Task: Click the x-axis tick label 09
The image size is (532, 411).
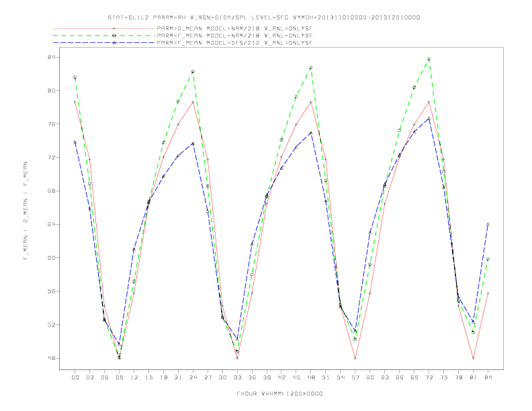Action: point(120,377)
